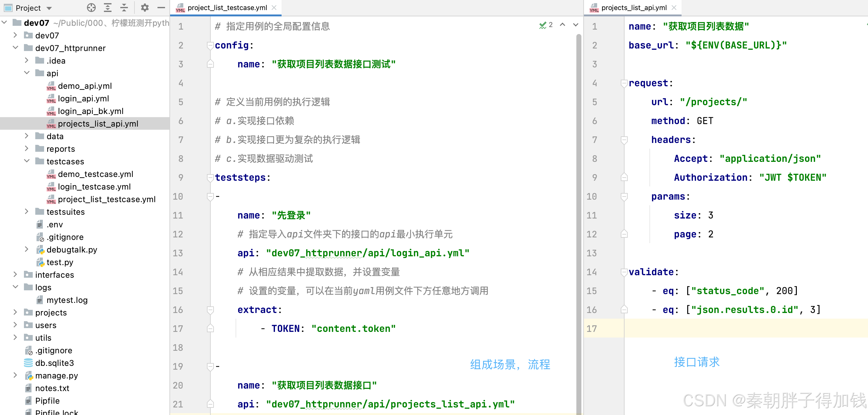The width and height of the screenshot is (868, 415).
Task: Click the Expand All icon in Project toolbar
Action: pyautogui.click(x=107, y=8)
